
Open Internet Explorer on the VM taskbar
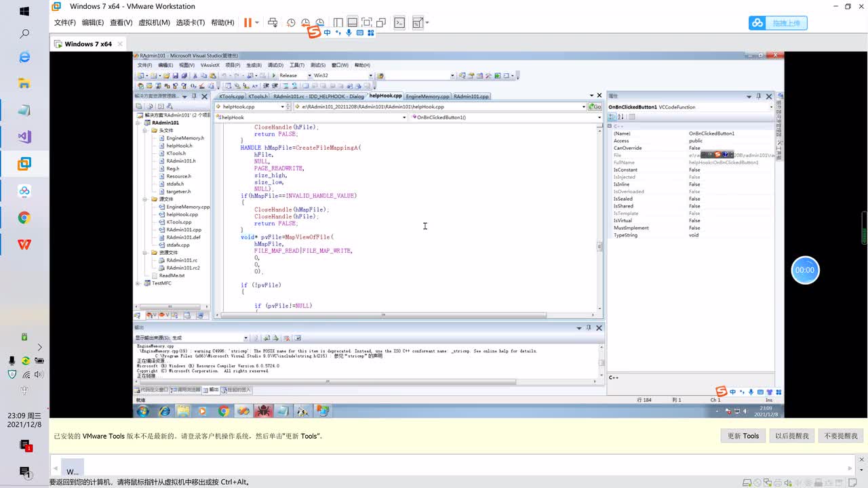pos(164,411)
